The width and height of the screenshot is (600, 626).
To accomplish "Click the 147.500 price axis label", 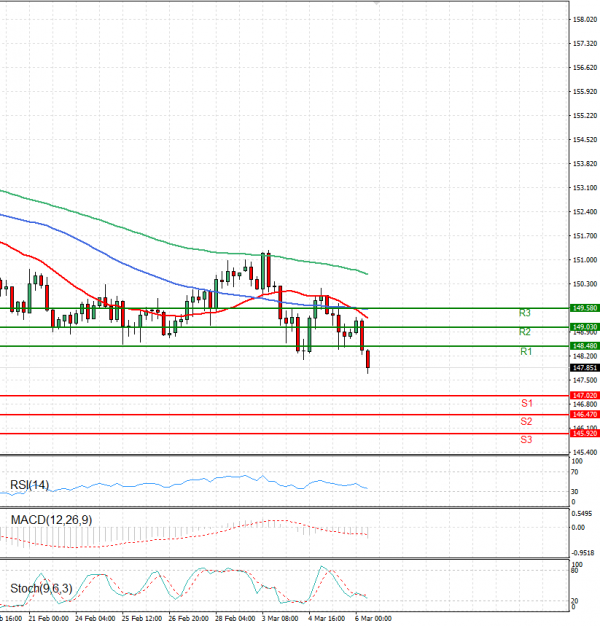I will point(585,380).
